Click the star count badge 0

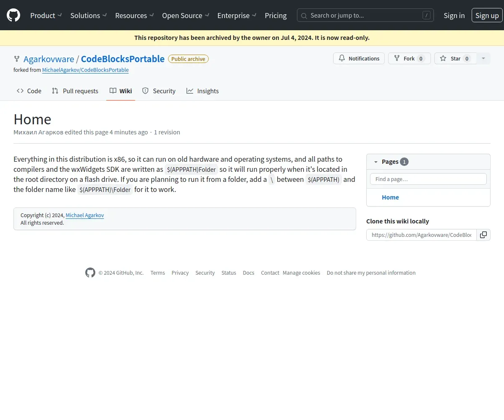pyautogui.click(x=467, y=59)
